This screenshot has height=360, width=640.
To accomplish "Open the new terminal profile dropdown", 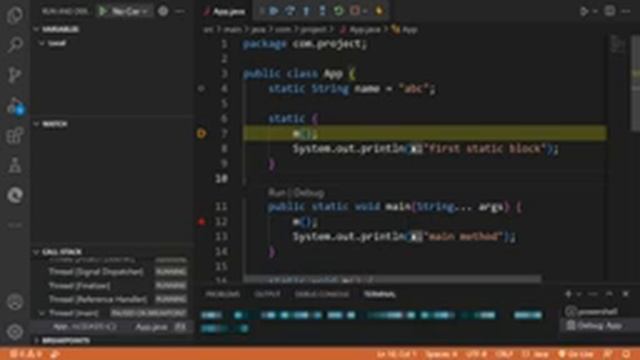I will tap(579, 294).
